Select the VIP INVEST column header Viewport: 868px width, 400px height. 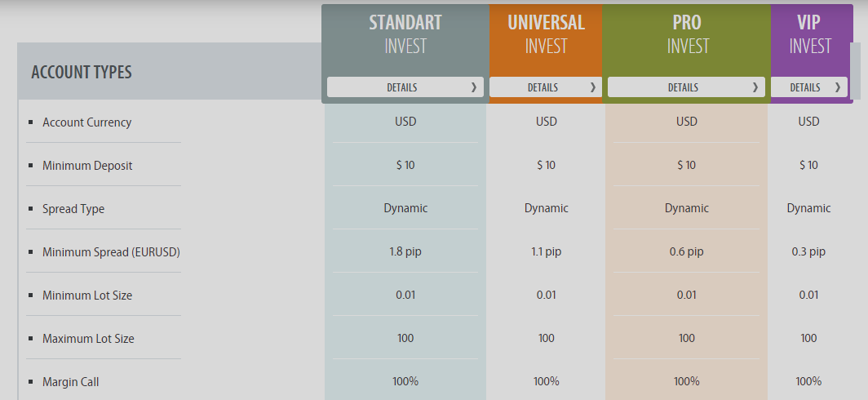[x=810, y=33]
